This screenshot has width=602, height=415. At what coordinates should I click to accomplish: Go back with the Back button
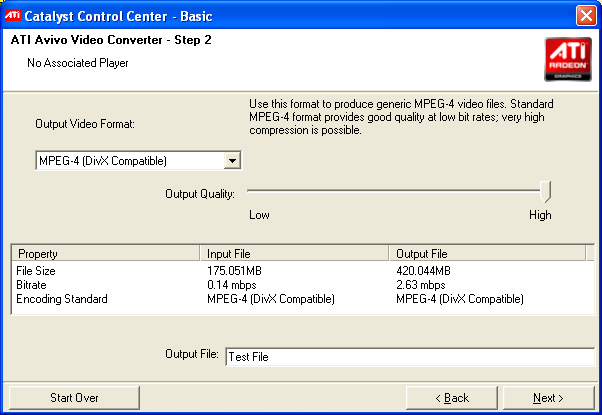[452, 398]
